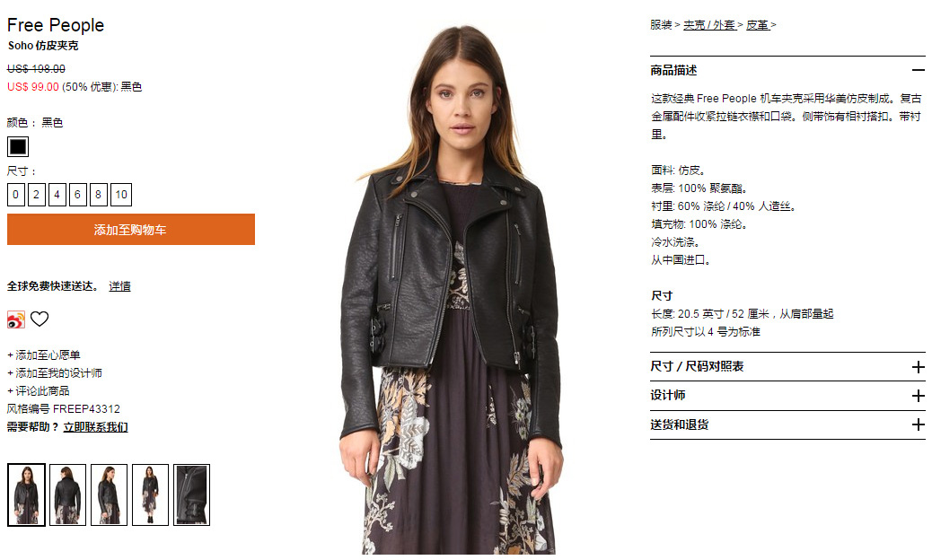The height and width of the screenshot is (560, 932).
Task: Click the heart favorite icon
Action: pos(40,319)
